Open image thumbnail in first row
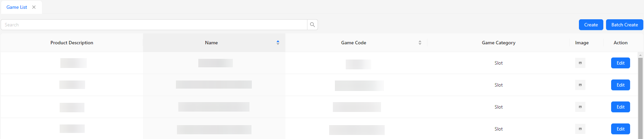The image size is (644, 139). [580, 63]
